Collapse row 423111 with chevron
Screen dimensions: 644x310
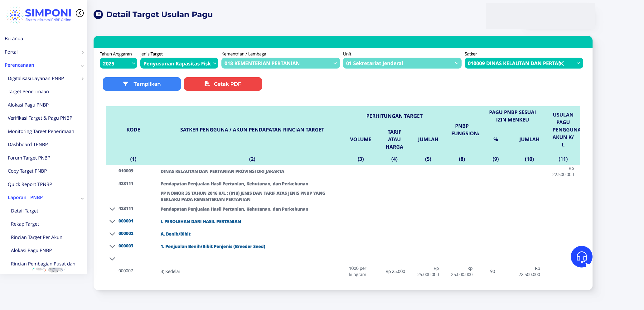click(112, 209)
